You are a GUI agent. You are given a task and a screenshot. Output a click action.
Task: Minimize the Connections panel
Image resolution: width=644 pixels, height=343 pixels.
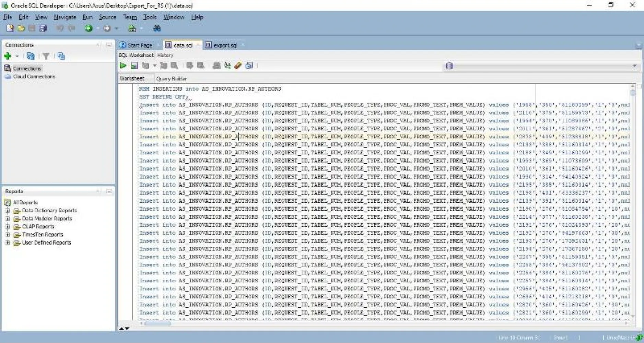click(x=109, y=45)
